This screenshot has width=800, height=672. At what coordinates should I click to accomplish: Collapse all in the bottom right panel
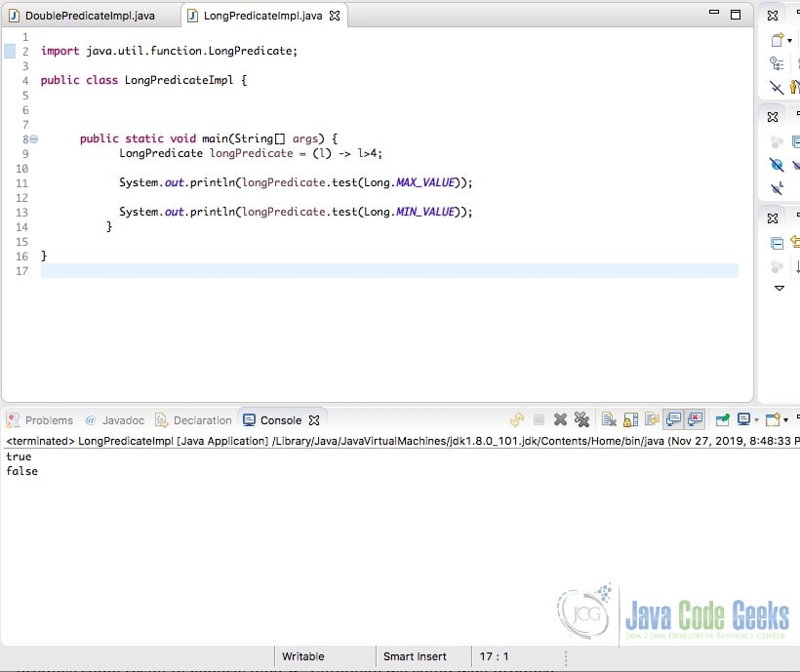click(777, 243)
